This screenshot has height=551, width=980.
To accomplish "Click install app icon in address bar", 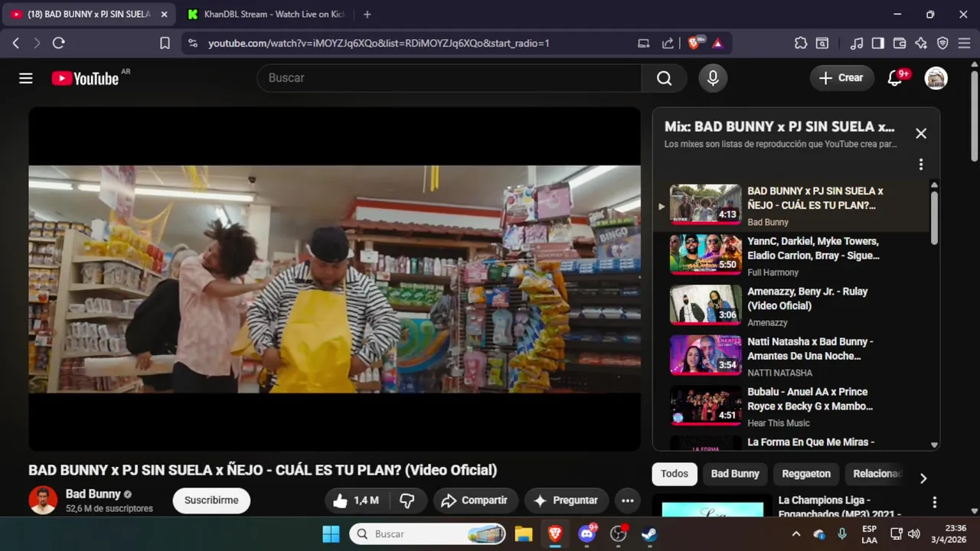I will 644,43.
